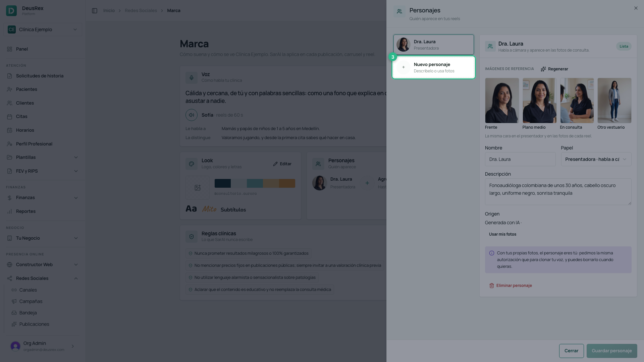Click the Reglas clínicas shield icon

(x=192, y=237)
